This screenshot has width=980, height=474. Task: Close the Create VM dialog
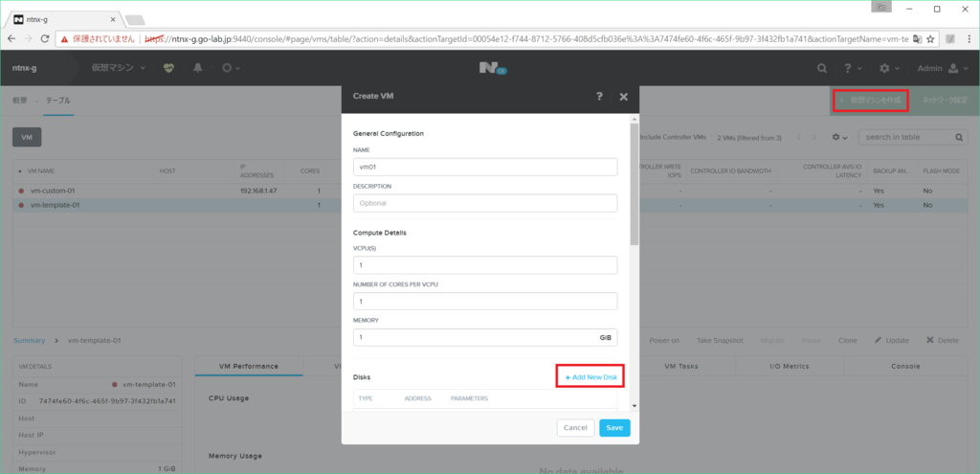coord(623,97)
